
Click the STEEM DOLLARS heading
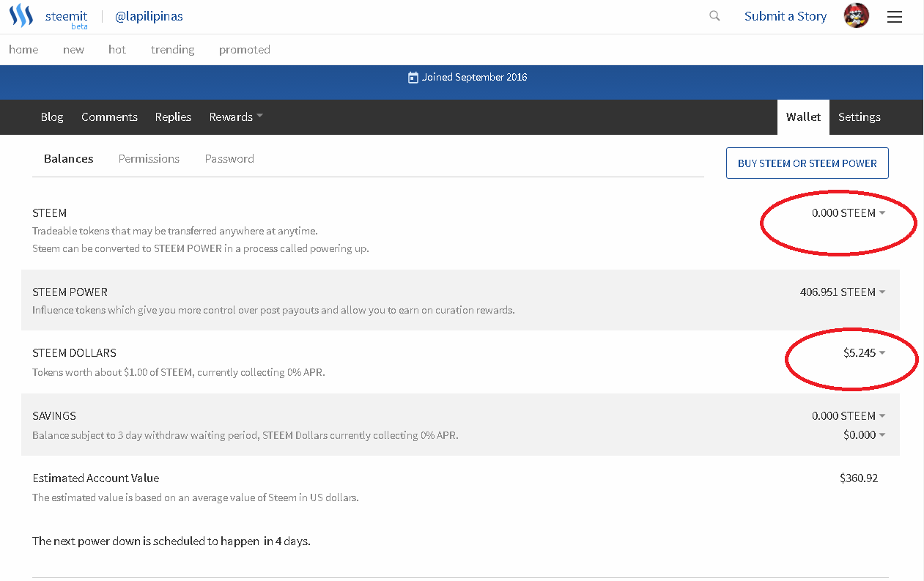74,353
